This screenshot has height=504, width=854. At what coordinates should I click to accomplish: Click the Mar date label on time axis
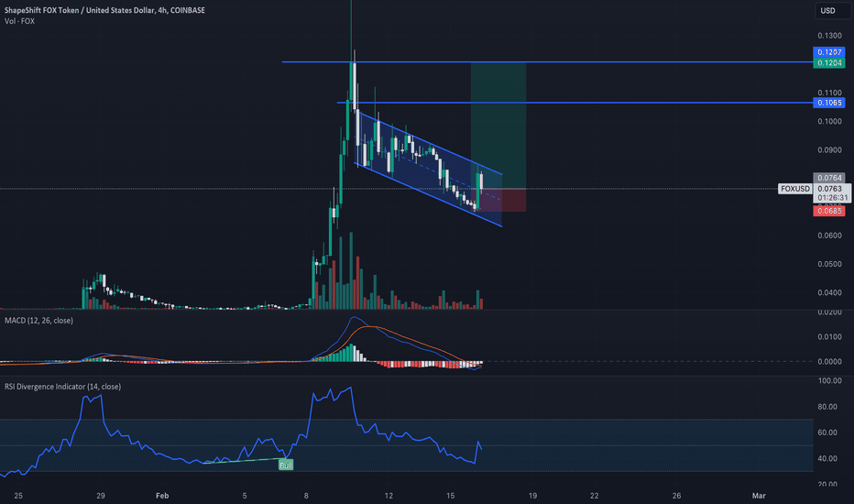pos(759,496)
